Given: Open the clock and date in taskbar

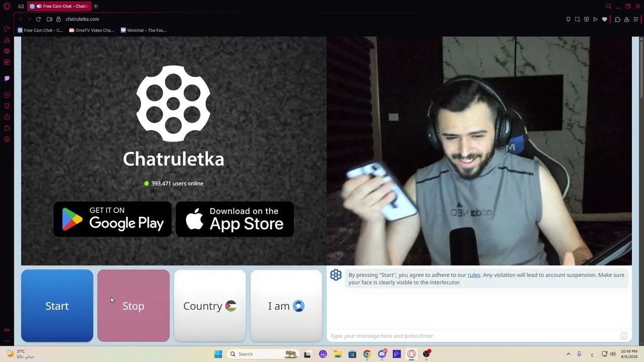Looking at the screenshot, I should pyautogui.click(x=629, y=354).
